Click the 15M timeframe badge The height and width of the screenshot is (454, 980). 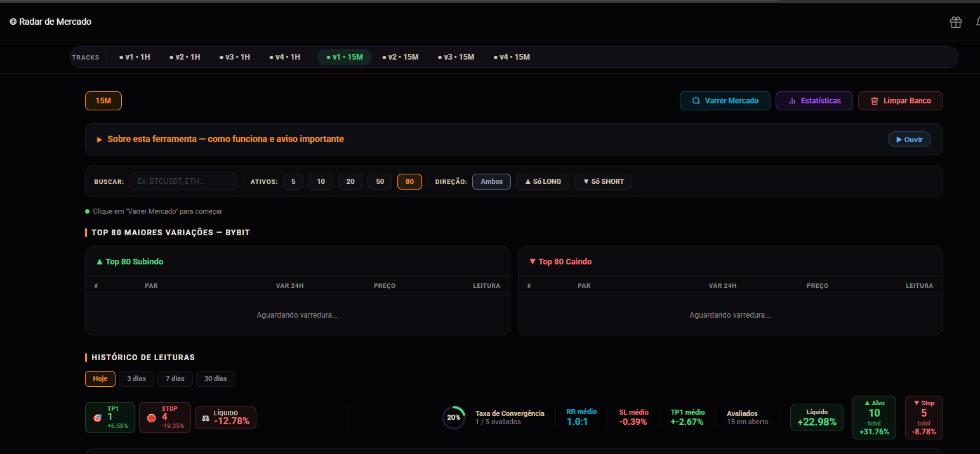coord(103,101)
